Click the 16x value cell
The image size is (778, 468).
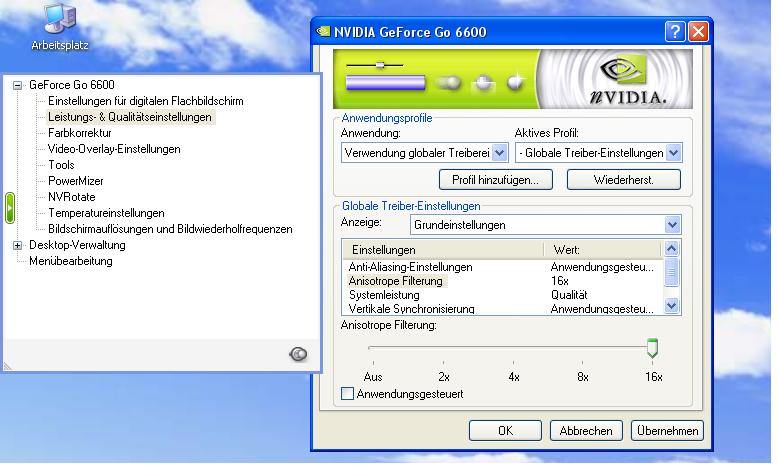[560, 281]
